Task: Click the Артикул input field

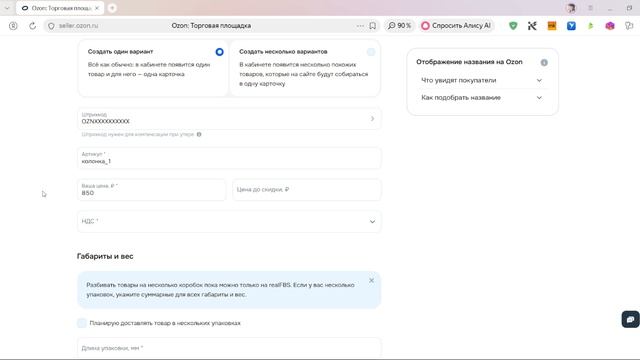Action: coord(229,158)
